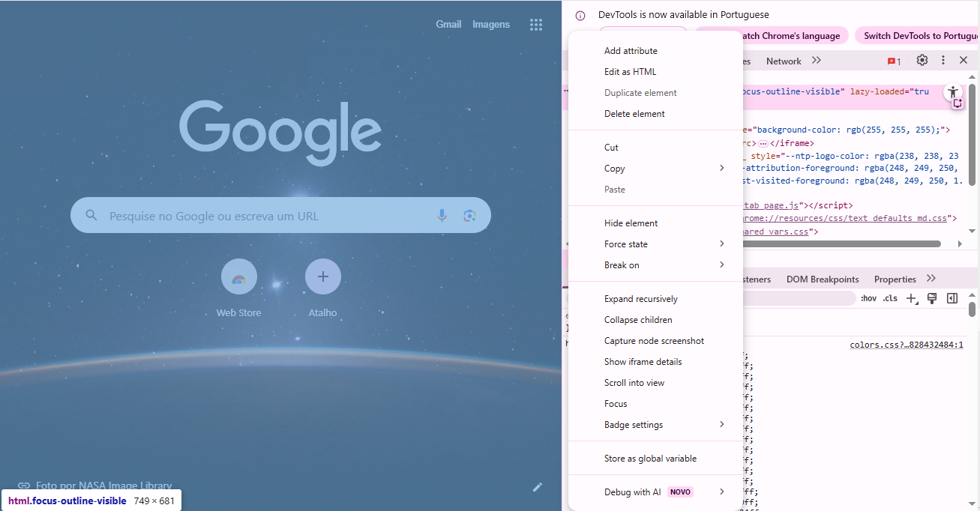Show more sidebar tabs after Properties

pyautogui.click(x=931, y=279)
